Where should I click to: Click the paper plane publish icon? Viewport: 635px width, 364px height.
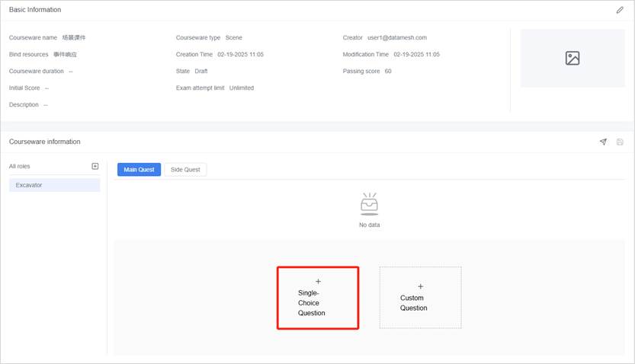[x=603, y=142]
